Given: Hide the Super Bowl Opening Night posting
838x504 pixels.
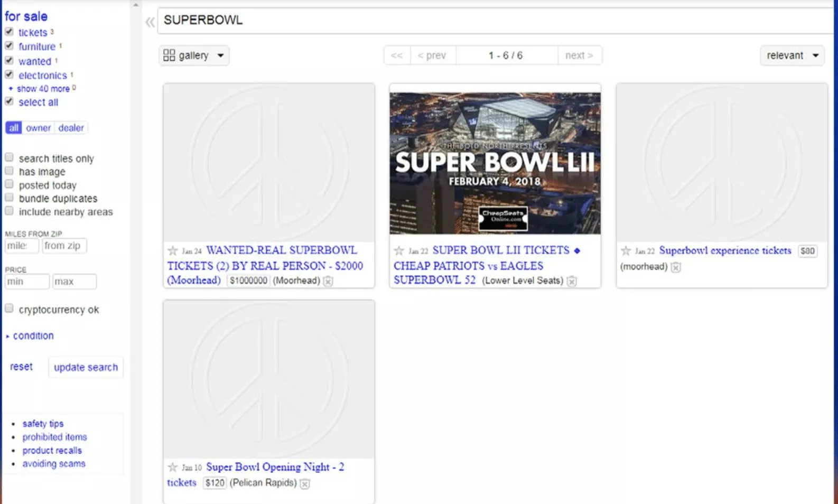Looking at the screenshot, I should 305,483.
